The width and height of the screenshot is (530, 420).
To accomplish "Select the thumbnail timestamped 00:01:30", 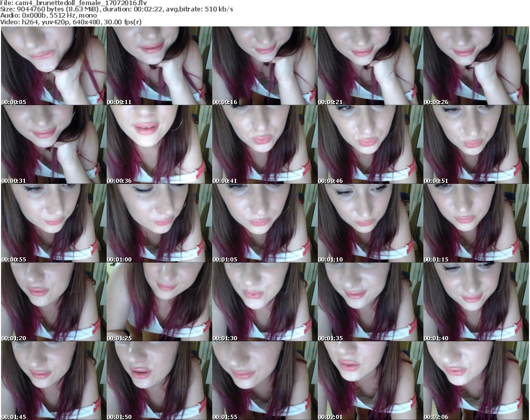I will click(264, 302).
